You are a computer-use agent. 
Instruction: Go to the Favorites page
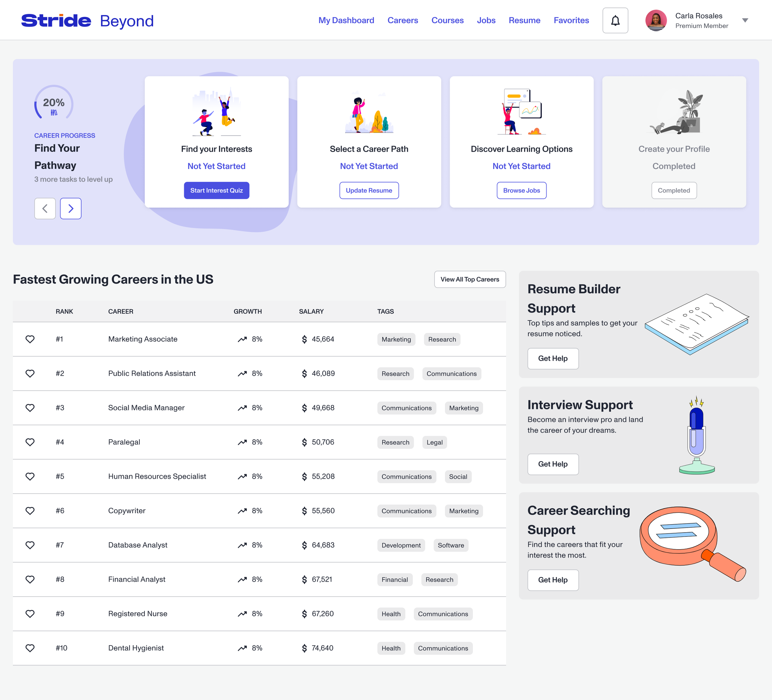point(571,20)
